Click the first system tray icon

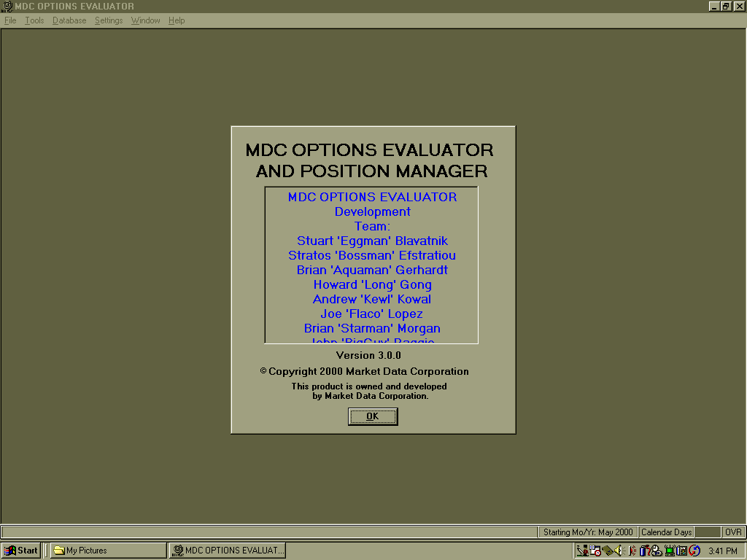582,551
